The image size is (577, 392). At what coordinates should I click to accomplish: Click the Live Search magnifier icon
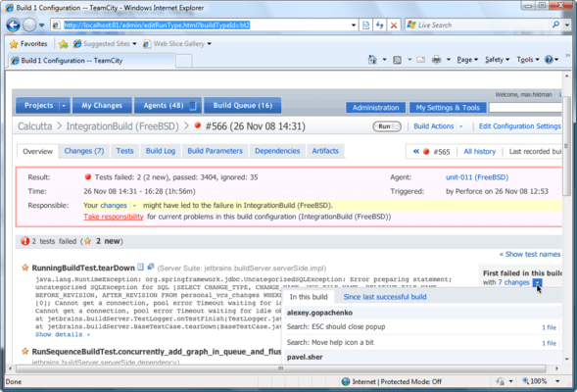pyautogui.click(x=555, y=24)
